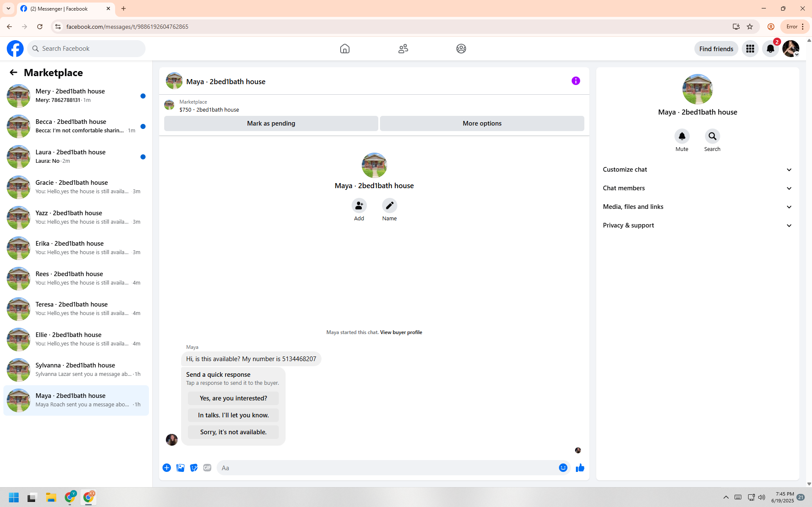Expand the Chat members section

pos(697,188)
